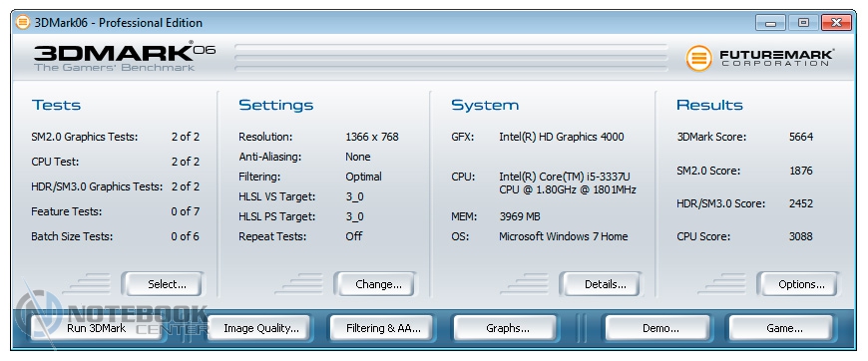This screenshot has height=361, width=868.
Task: Click the SM2.0 Score value 1876
Action: tap(801, 171)
